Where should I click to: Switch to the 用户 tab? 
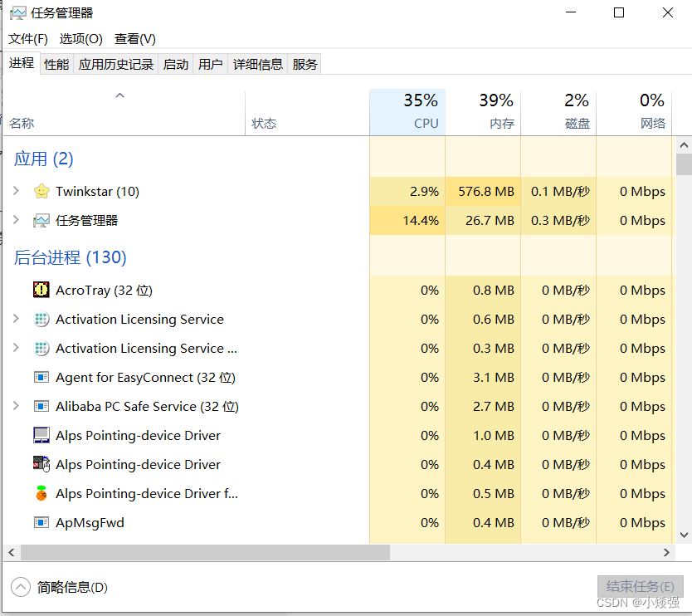[x=210, y=65]
